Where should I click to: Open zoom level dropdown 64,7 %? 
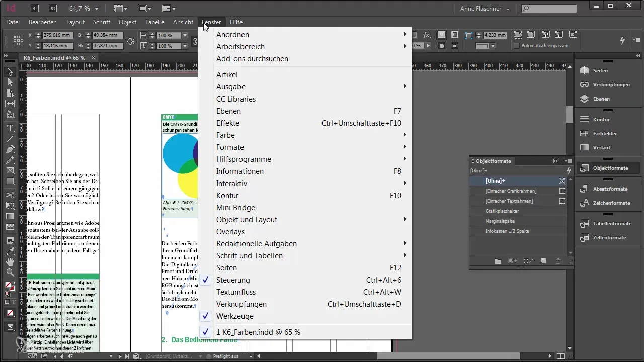[96, 9]
